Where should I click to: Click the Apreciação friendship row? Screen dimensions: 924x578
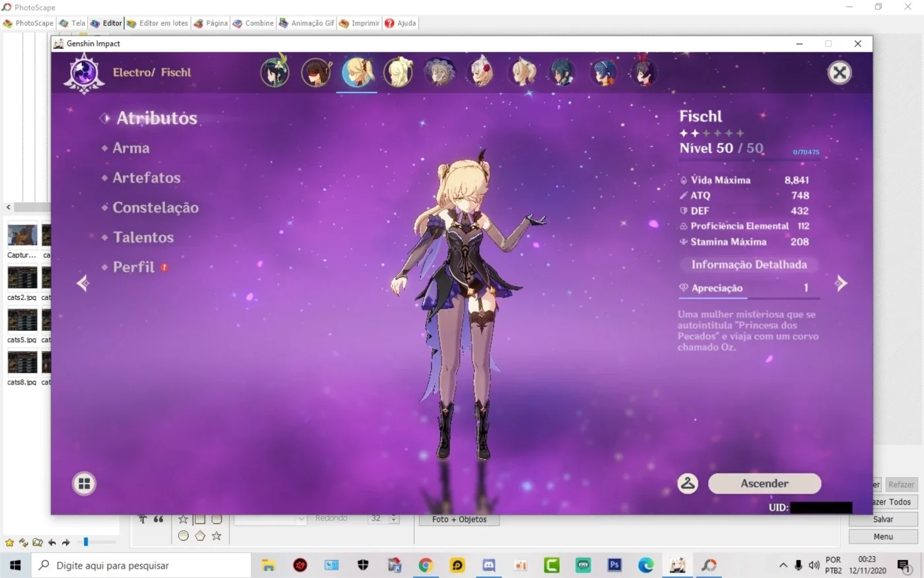pyautogui.click(x=749, y=288)
